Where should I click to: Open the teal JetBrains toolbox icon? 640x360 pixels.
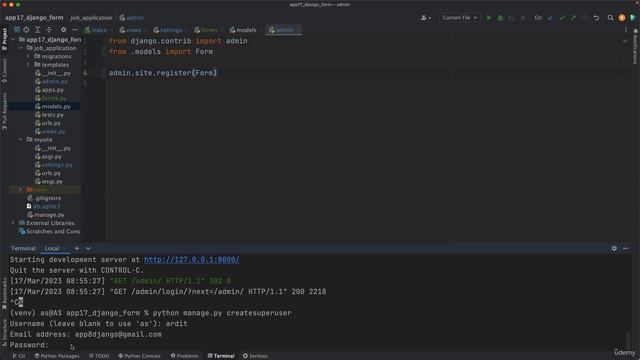tap(633, 18)
